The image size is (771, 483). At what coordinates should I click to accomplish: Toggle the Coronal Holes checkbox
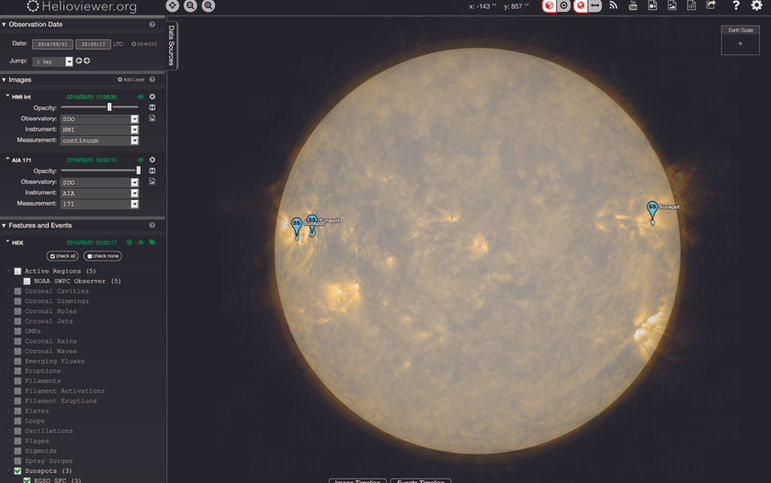coord(18,311)
